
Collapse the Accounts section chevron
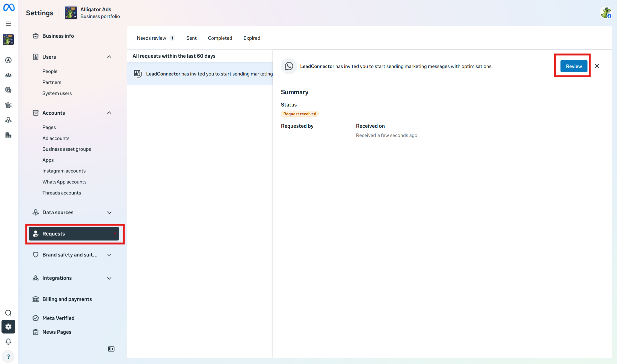point(109,113)
